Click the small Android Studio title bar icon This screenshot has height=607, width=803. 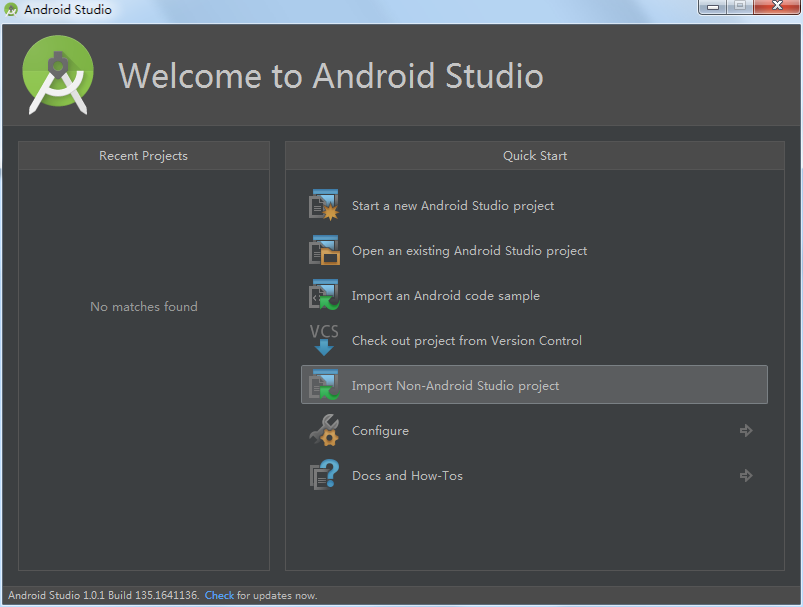pyautogui.click(x=11, y=10)
